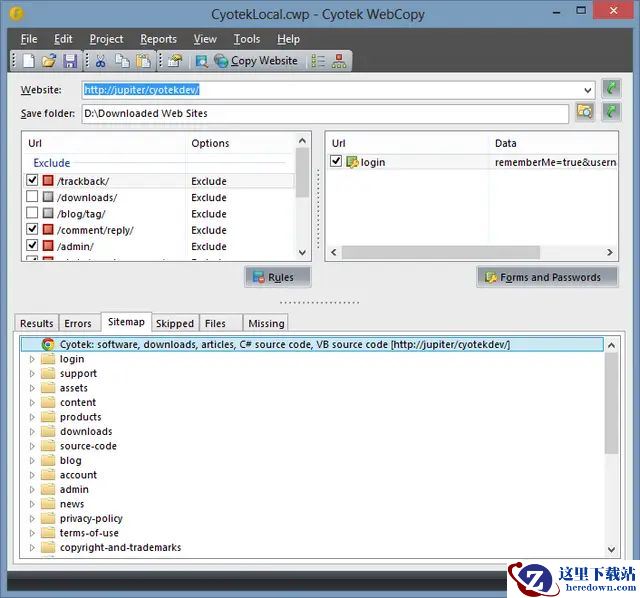Open the Edit menu
Viewport: 640px width, 598px height.
tap(63, 39)
